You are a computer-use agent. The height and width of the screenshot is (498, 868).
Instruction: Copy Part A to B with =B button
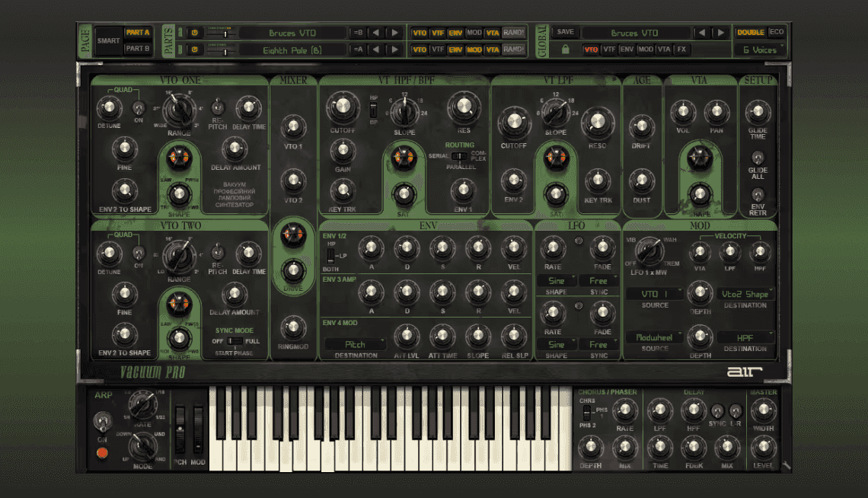(x=358, y=33)
